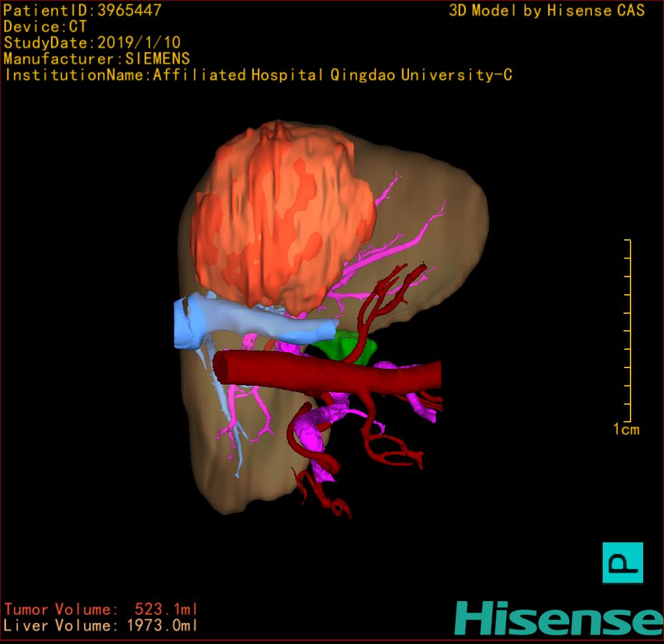Viewport: 664px width, 644px height.
Task: Click the 'Manufacturer:SIEMENS' text
Action: tap(97, 59)
